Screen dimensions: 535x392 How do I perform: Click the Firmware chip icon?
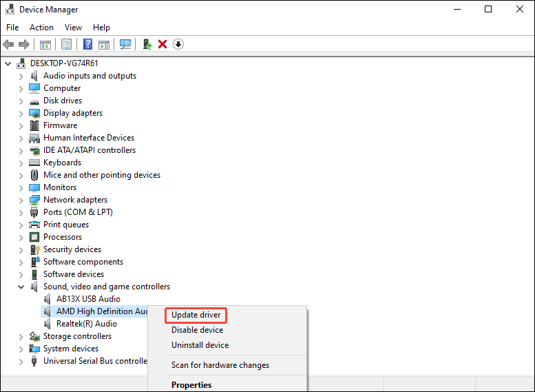[34, 125]
